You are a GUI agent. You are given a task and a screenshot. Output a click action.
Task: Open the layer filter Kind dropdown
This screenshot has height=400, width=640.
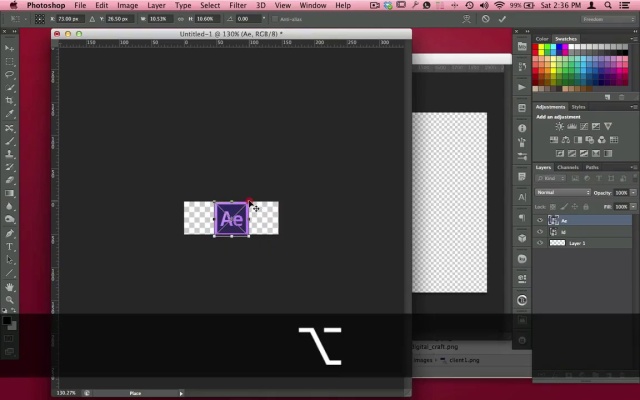coord(551,178)
